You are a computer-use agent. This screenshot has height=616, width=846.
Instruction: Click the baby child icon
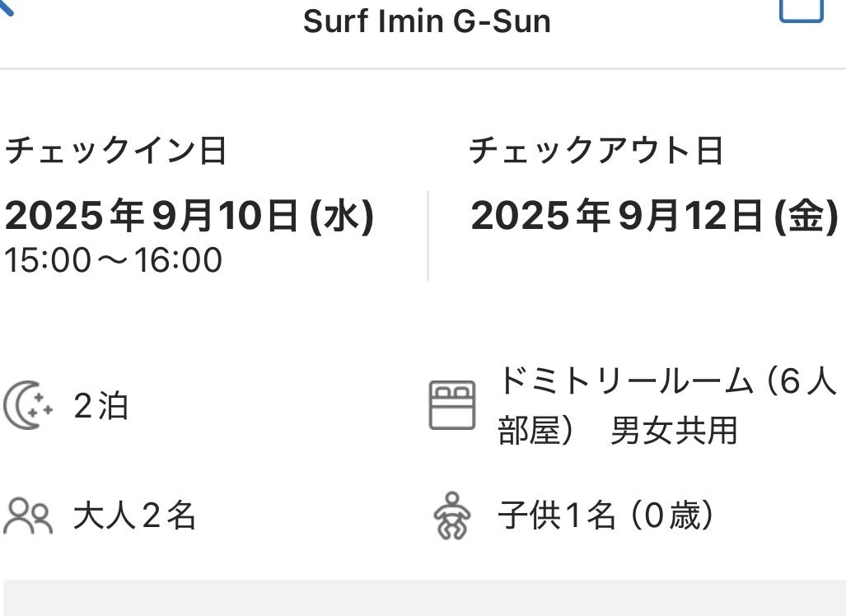[452, 516]
